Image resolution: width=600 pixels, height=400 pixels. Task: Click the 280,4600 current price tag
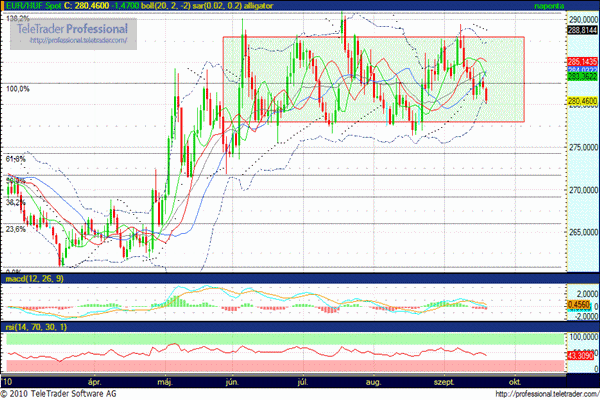point(582,101)
